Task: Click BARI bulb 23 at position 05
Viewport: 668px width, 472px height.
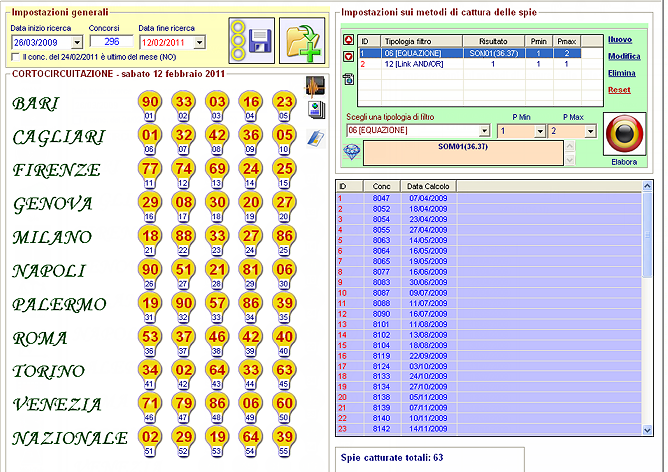Action: [x=284, y=106]
